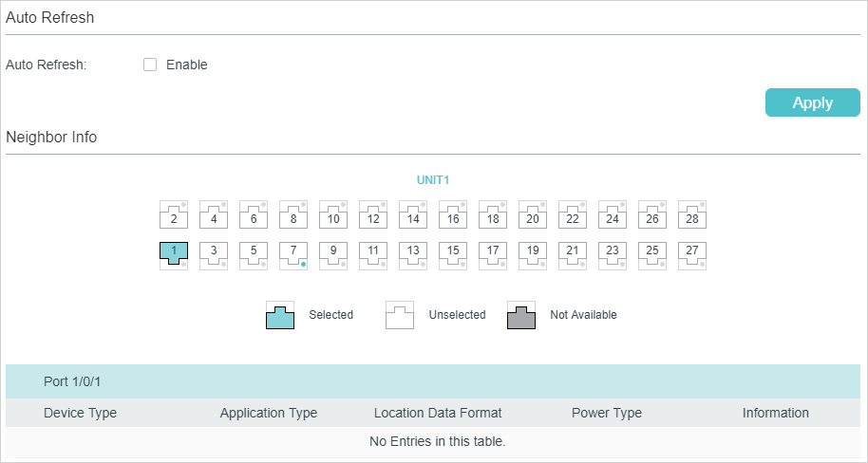Click the UNIT1 label
868x463 pixels.
point(432,179)
